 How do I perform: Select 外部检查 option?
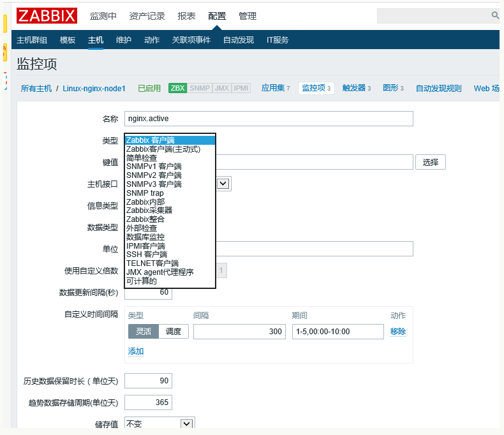[170, 228]
